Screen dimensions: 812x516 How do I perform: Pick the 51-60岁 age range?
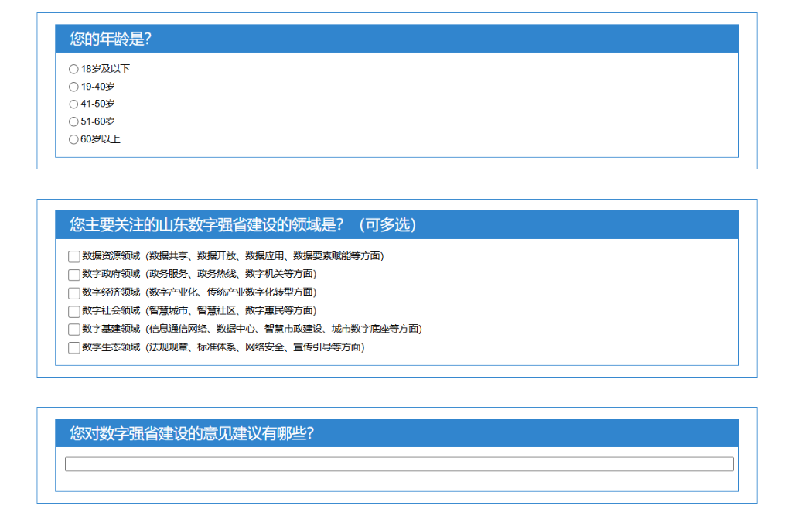point(73,121)
